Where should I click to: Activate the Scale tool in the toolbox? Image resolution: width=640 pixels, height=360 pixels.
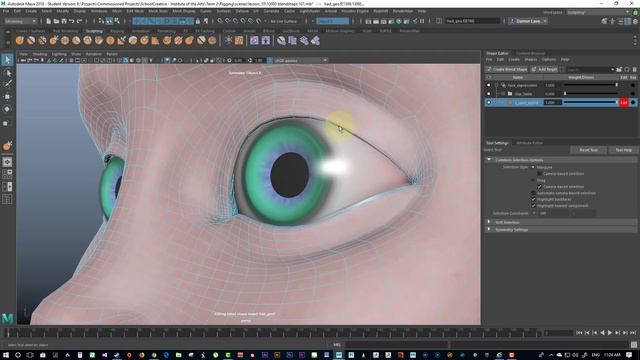tap(7, 123)
